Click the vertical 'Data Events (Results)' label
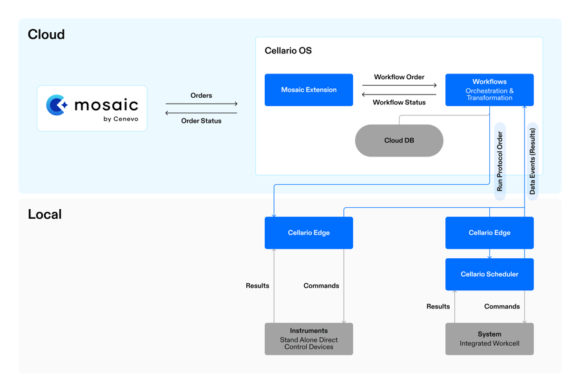This screenshot has width=580, height=392. tap(532, 162)
